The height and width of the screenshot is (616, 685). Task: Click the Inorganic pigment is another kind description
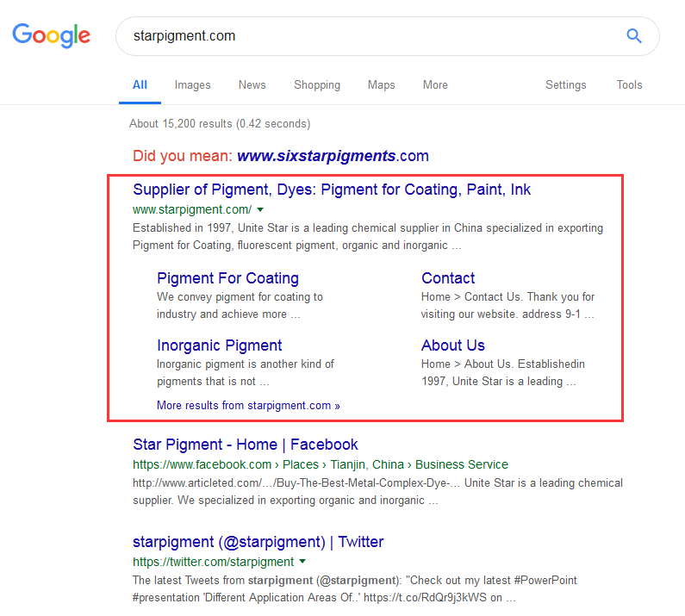coord(245,373)
